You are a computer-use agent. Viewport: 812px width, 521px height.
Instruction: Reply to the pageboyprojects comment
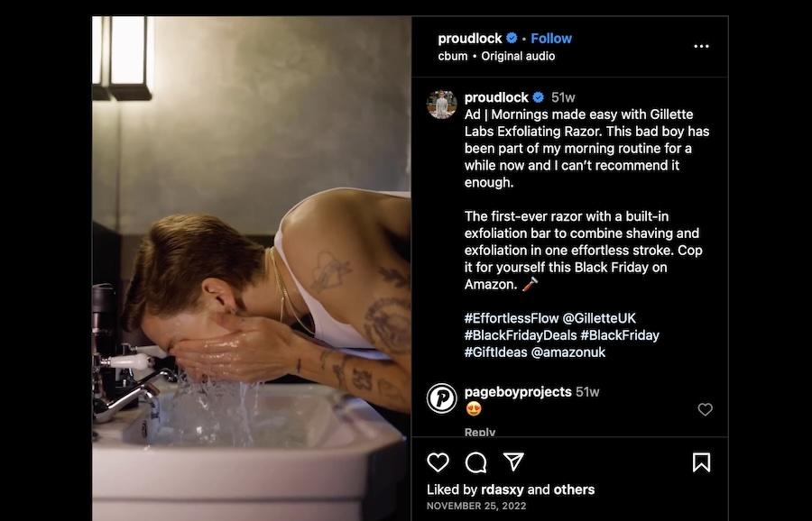click(x=480, y=432)
